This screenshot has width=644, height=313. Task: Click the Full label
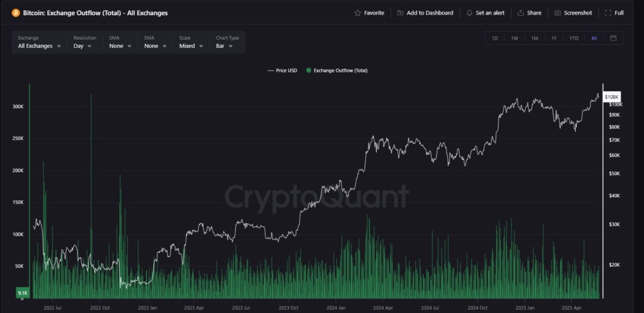619,13
